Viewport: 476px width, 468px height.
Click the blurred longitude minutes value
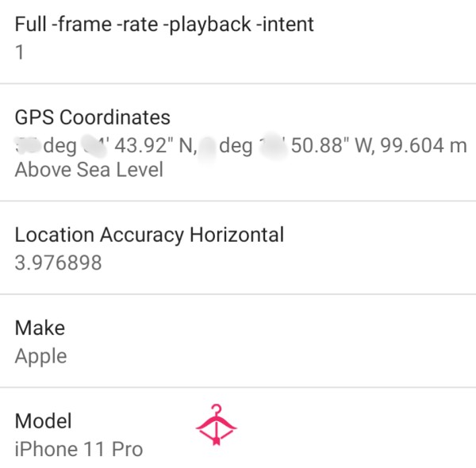coord(272,145)
